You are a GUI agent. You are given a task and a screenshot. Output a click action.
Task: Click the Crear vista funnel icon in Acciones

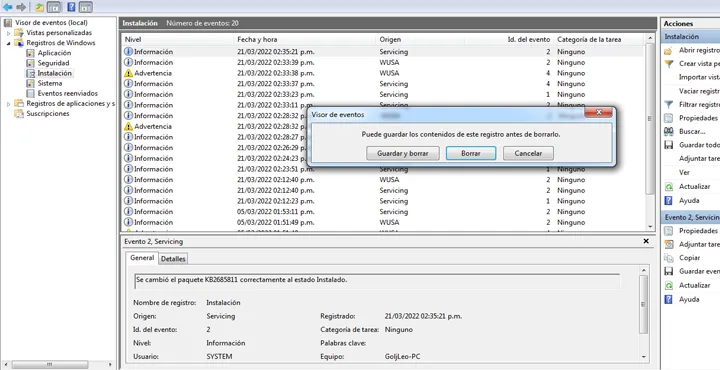point(669,64)
